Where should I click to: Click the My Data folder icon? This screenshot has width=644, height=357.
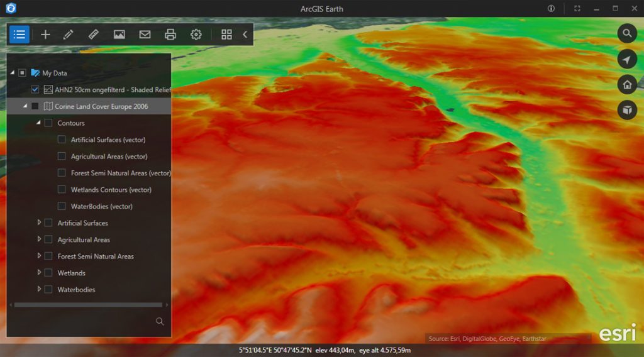(x=35, y=73)
